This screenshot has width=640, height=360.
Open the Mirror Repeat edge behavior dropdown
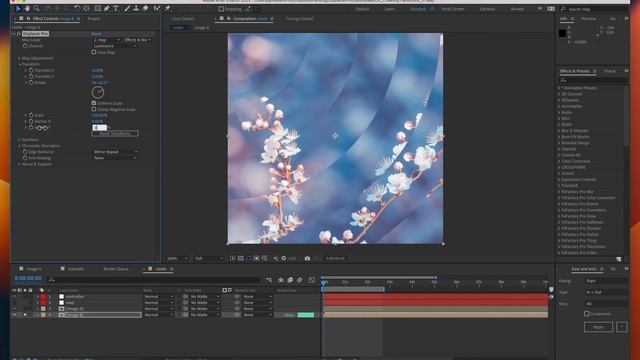[x=115, y=152]
